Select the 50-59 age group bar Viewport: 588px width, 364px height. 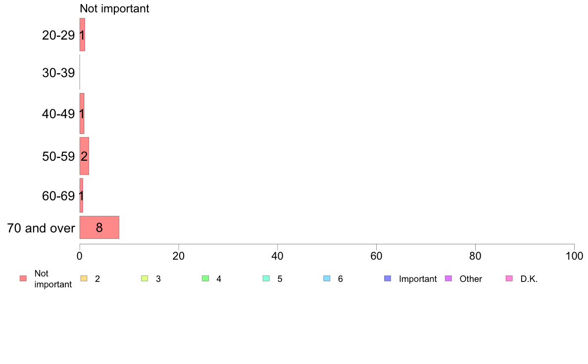(x=84, y=156)
